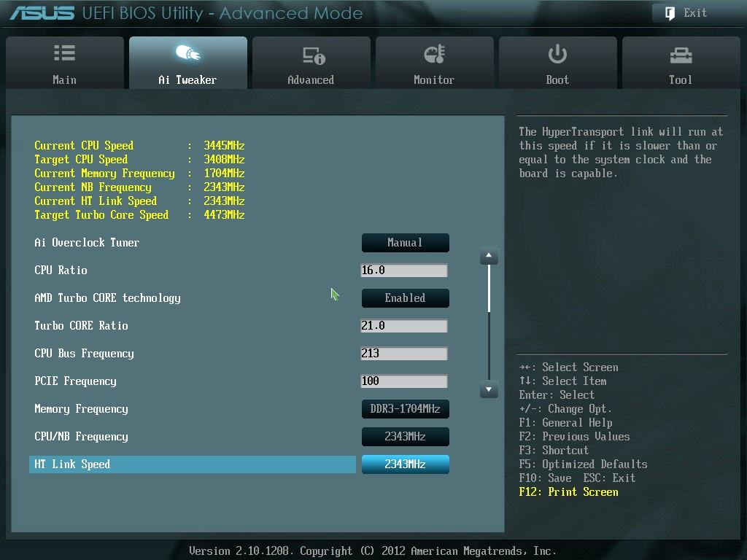Image resolution: width=747 pixels, height=560 pixels.
Task: Click the Boot tab power icon
Action: (557, 54)
